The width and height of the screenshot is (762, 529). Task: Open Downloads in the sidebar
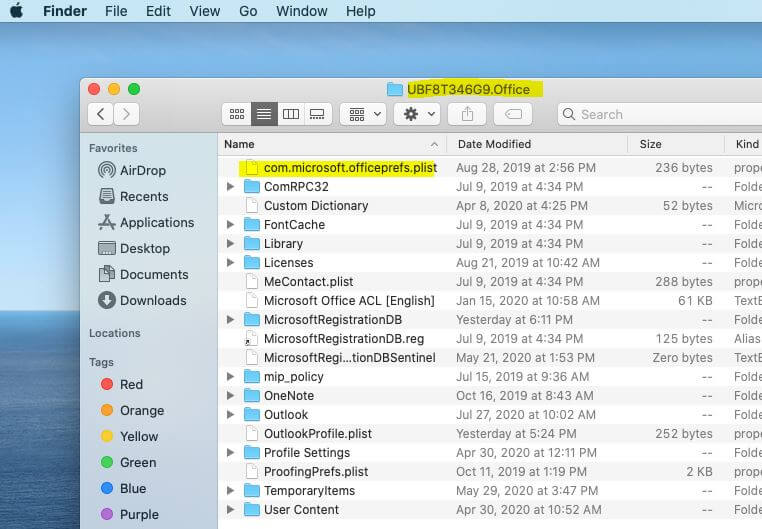[152, 300]
